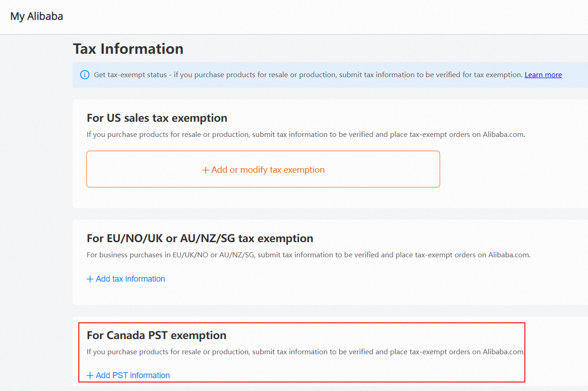The height and width of the screenshot is (391, 588).
Task: Click the My Alibaba header title
Action: (37, 17)
